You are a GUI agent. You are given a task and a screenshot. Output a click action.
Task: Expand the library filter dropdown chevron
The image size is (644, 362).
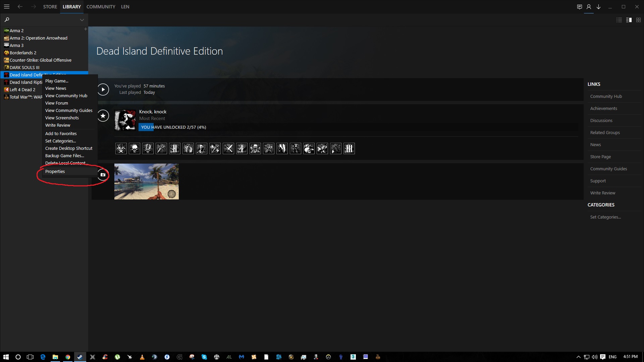click(82, 20)
